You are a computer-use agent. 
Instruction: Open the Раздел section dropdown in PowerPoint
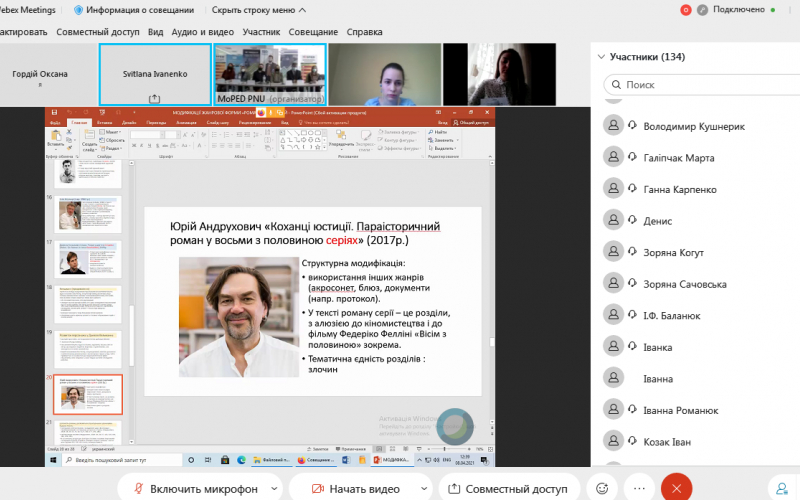click(110, 148)
